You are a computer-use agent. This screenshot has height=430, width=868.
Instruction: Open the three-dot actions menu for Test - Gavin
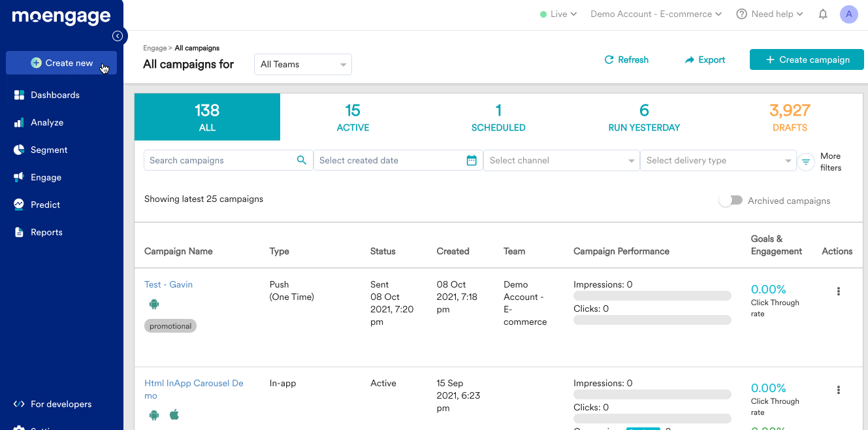click(838, 291)
